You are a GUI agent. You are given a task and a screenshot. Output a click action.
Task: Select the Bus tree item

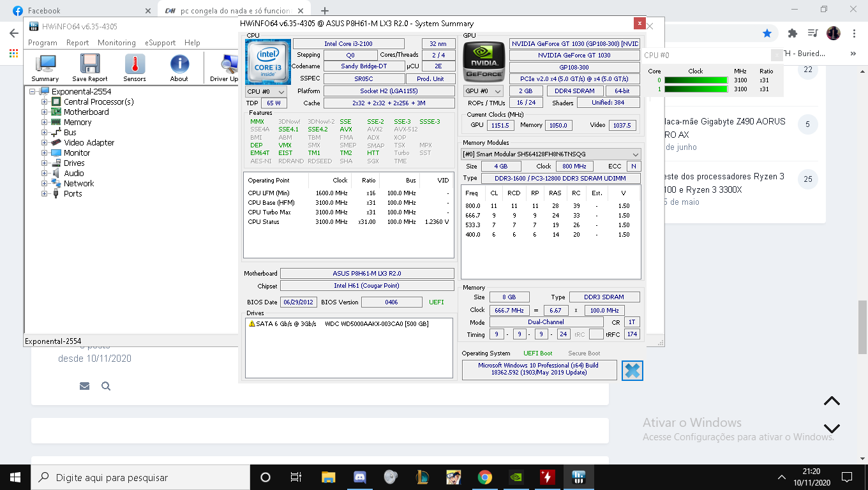(70, 132)
